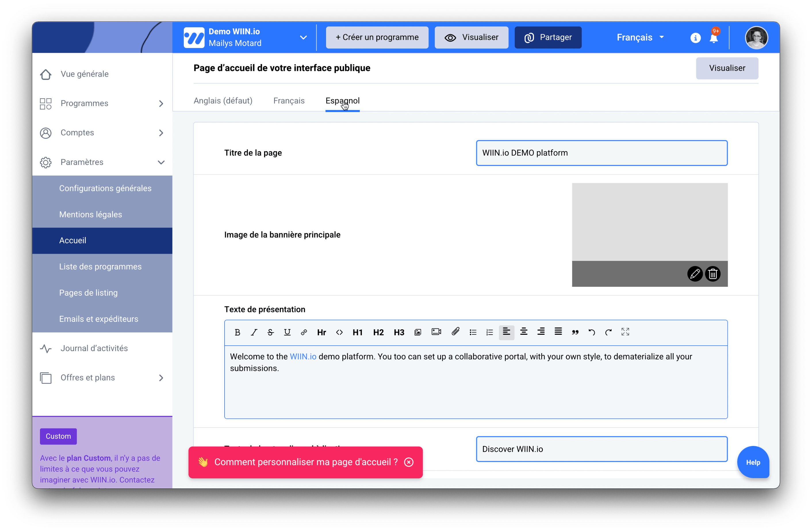Open Emails et expéditeurs
The height and width of the screenshot is (531, 812).
tap(102, 319)
